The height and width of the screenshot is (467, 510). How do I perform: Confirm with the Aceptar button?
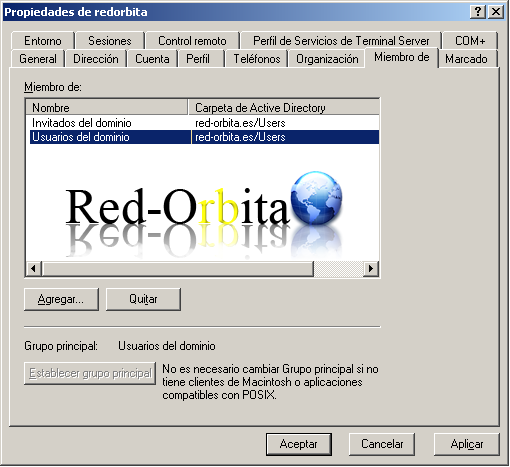coord(299,444)
